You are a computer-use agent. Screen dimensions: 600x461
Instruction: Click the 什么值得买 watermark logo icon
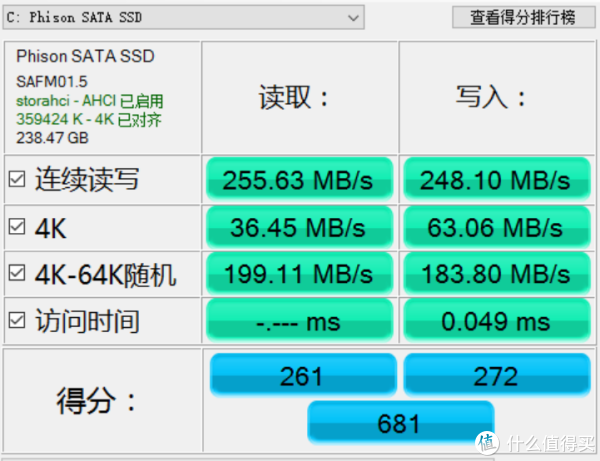point(487,443)
